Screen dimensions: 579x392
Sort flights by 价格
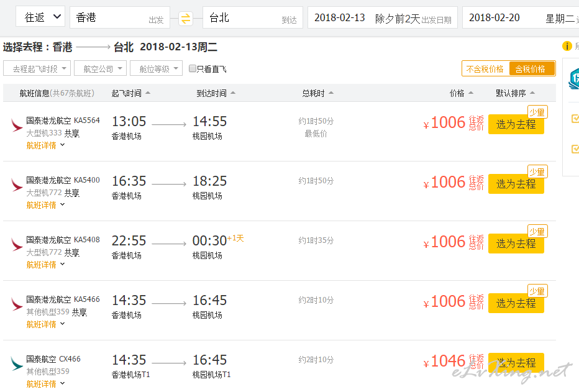coord(461,93)
